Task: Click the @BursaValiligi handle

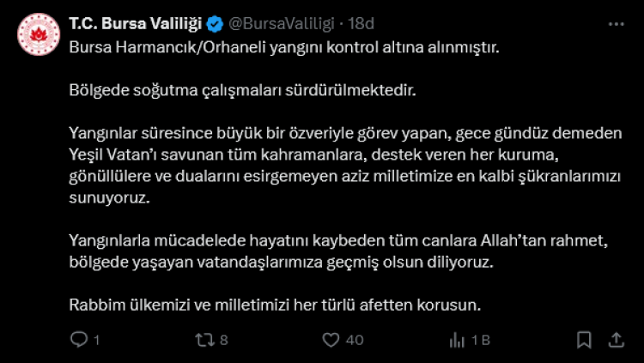Action: (x=280, y=22)
